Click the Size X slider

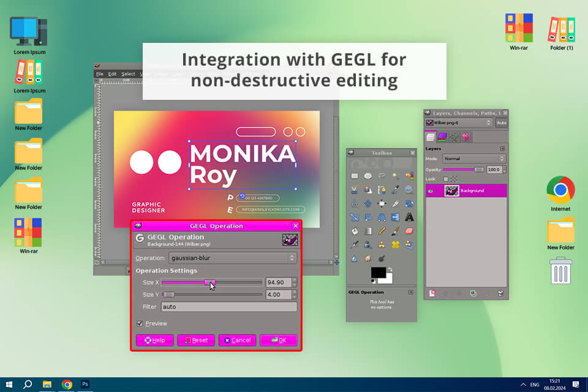click(213, 282)
